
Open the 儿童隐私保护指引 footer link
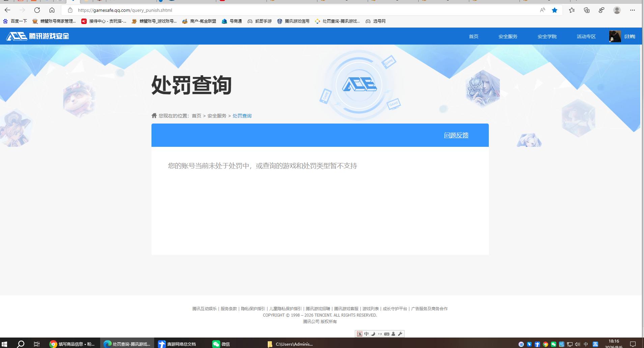point(285,309)
